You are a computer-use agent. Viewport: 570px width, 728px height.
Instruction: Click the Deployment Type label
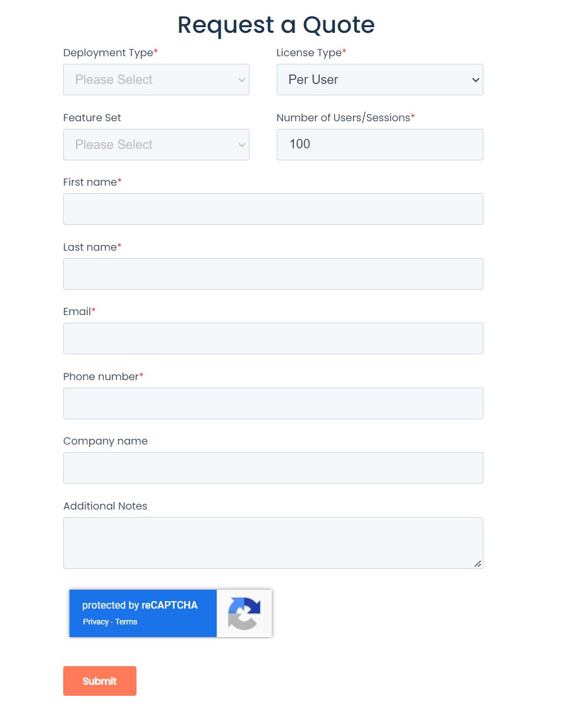[x=108, y=53]
